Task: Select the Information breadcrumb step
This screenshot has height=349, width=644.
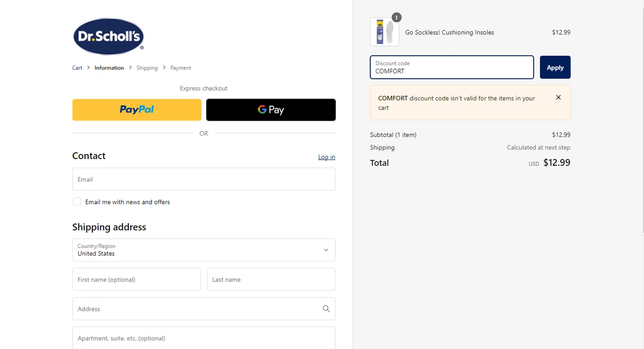Action: 109,68
